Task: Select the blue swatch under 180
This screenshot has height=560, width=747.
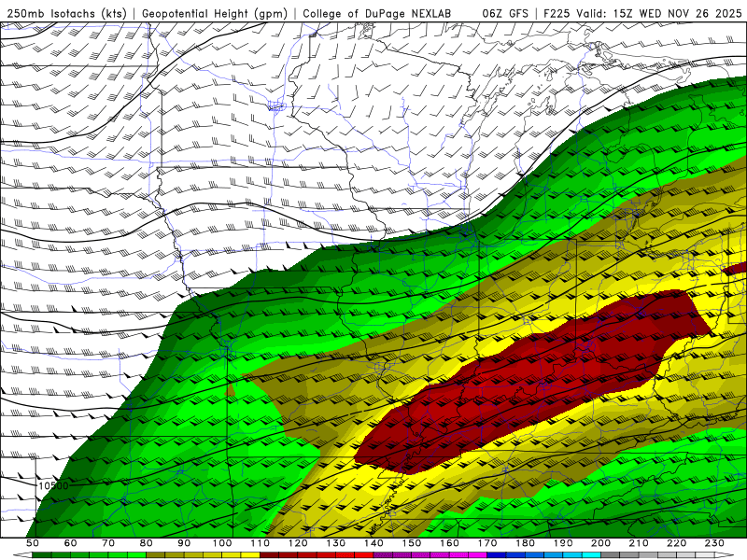Action: point(534,555)
